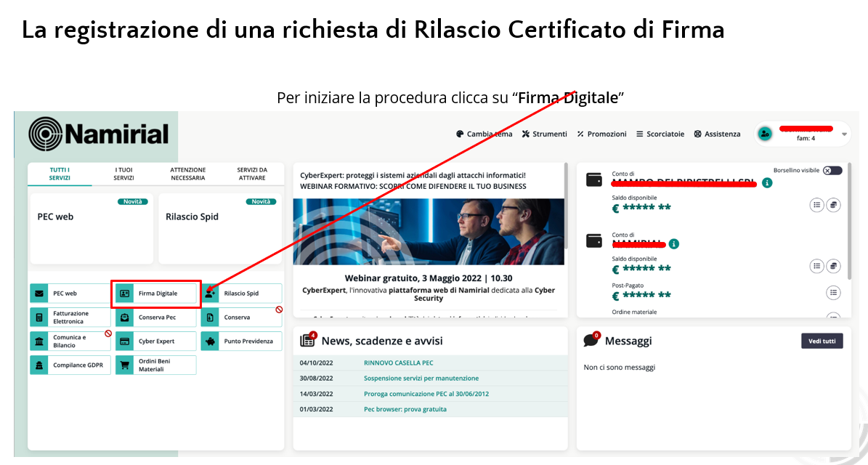Expand the user account dropdown arrow
This screenshot has width=868, height=465.
tap(844, 134)
